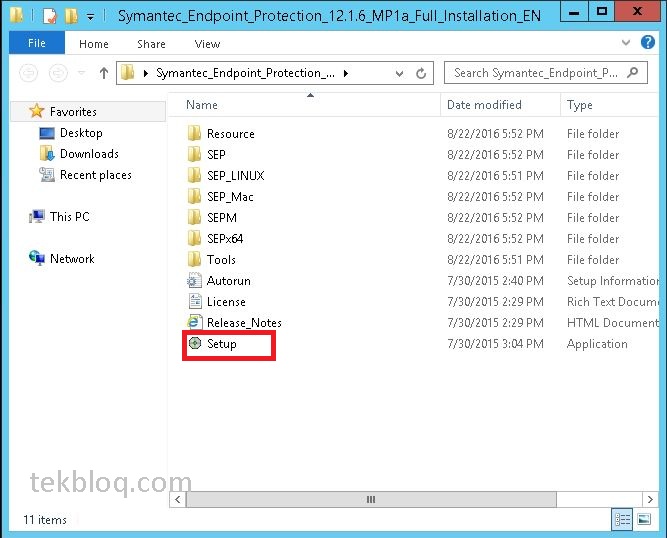The height and width of the screenshot is (538, 667).
Task: Open the Help question mark icon
Action: 647,42
